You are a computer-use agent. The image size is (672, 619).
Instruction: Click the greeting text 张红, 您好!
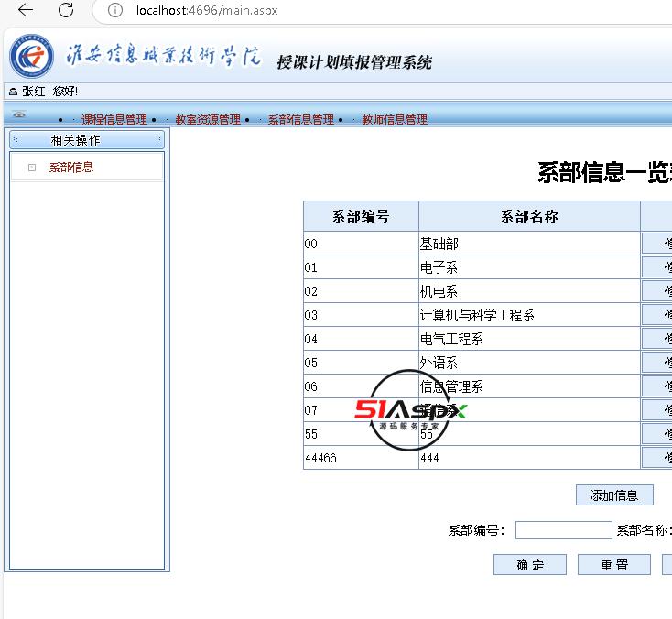pyautogui.click(x=49, y=92)
